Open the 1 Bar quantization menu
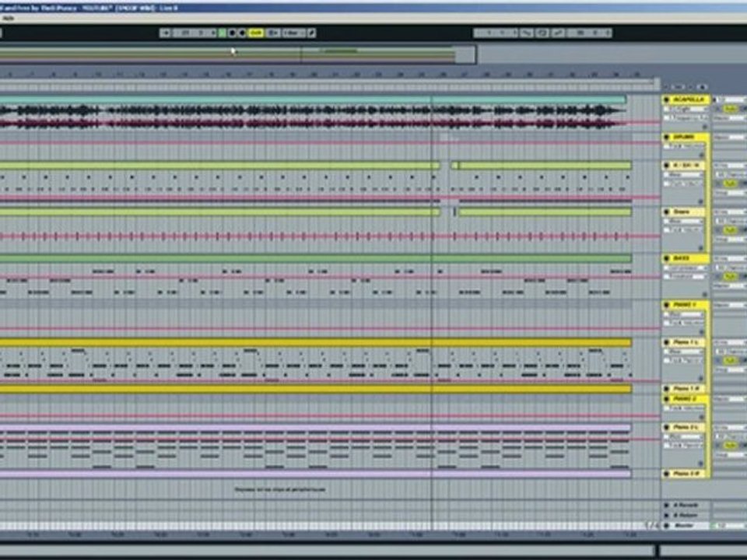The image size is (747, 560). pyautogui.click(x=294, y=33)
